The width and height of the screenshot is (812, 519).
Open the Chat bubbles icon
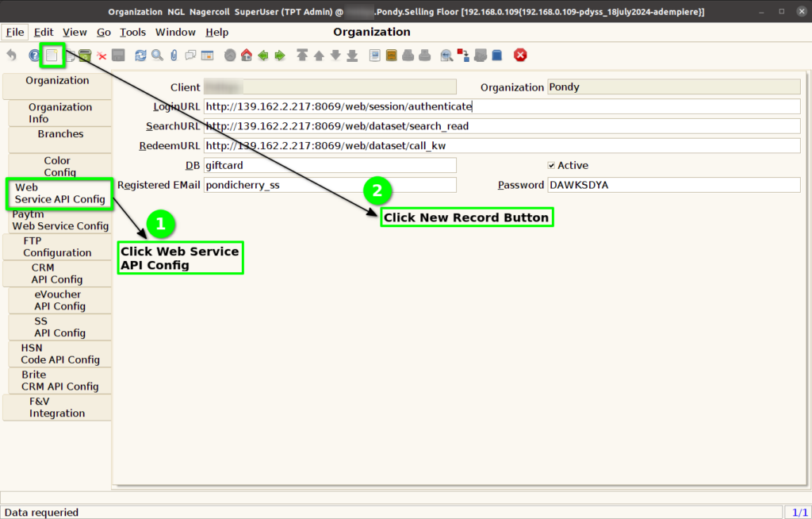click(x=190, y=55)
